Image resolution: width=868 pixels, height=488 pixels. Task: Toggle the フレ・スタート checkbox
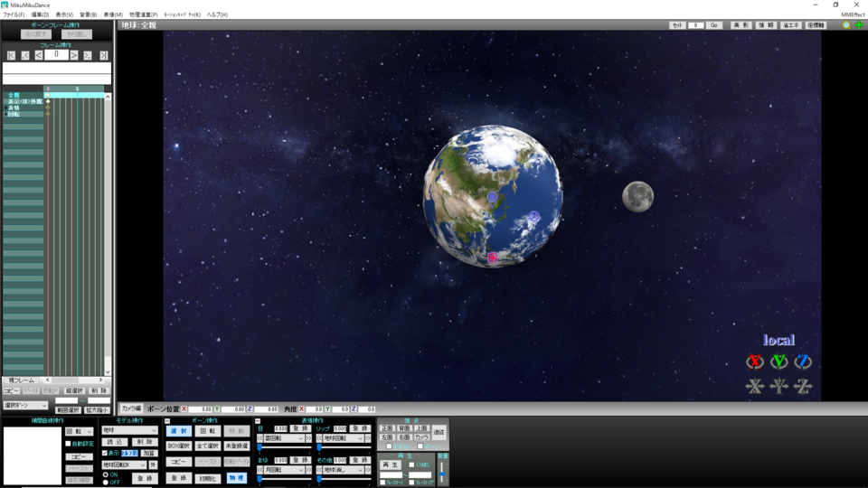(382, 483)
